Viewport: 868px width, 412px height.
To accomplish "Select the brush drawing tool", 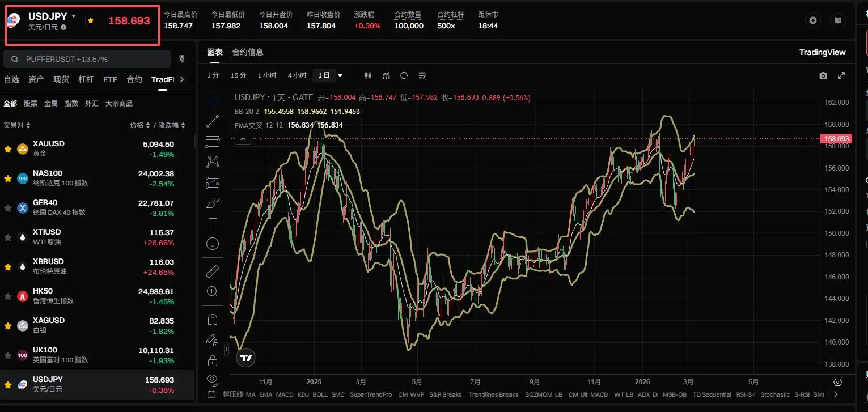I will 213,203.
